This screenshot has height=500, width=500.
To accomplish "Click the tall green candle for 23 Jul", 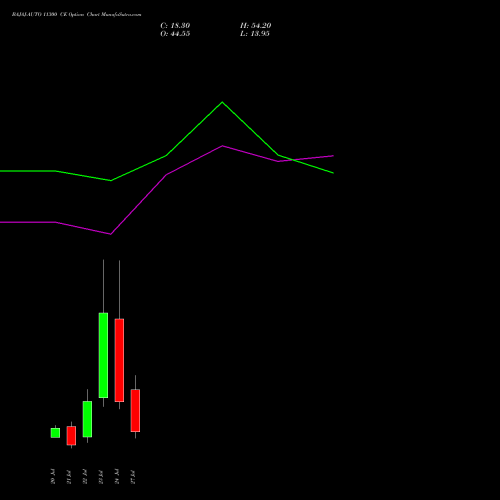I will pyautogui.click(x=103, y=355).
